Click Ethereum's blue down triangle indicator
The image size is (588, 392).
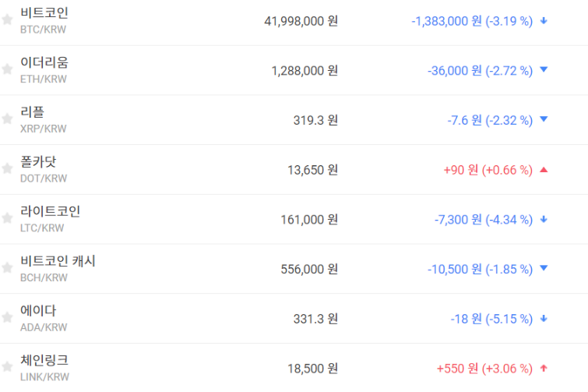(x=544, y=70)
